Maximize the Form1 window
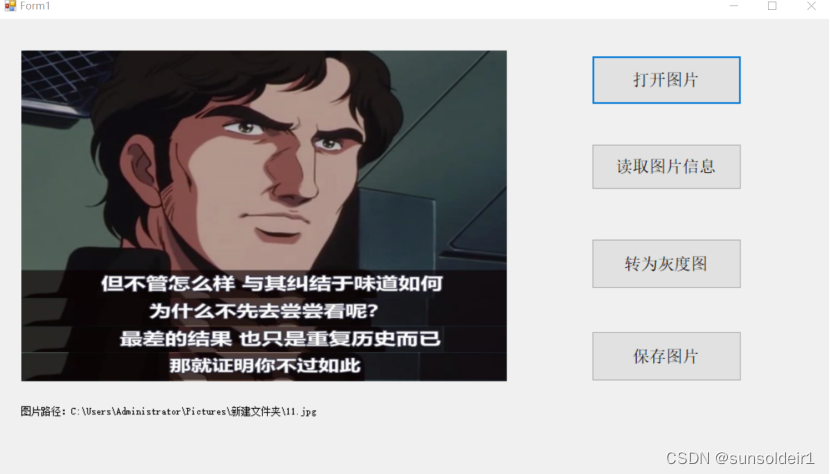The image size is (830, 474). click(x=772, y=6)
